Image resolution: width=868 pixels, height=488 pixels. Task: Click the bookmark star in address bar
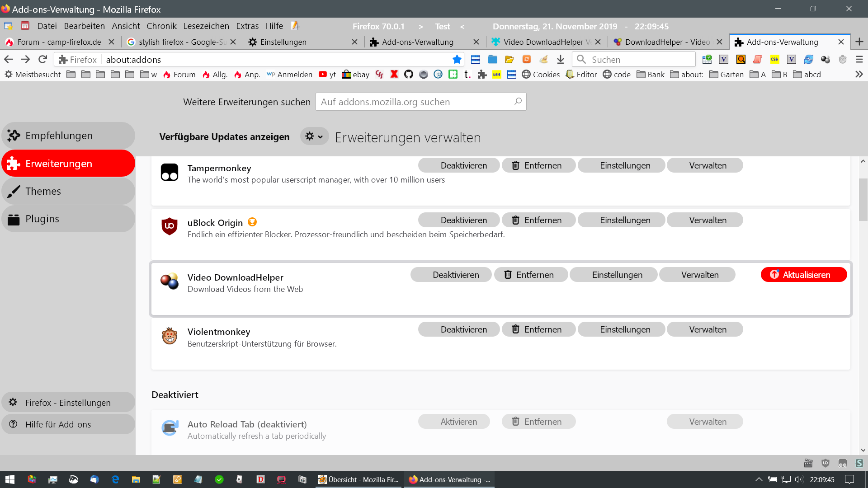(x=457, y=59)
